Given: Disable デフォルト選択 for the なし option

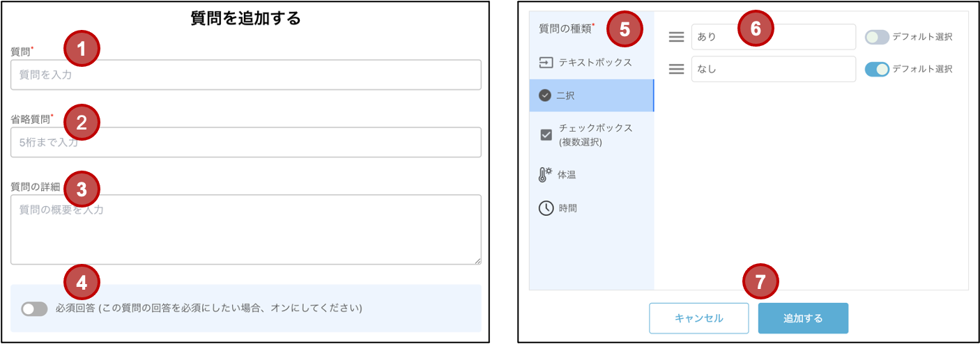Looking at the screenshot, I should (x=877, y=69).
